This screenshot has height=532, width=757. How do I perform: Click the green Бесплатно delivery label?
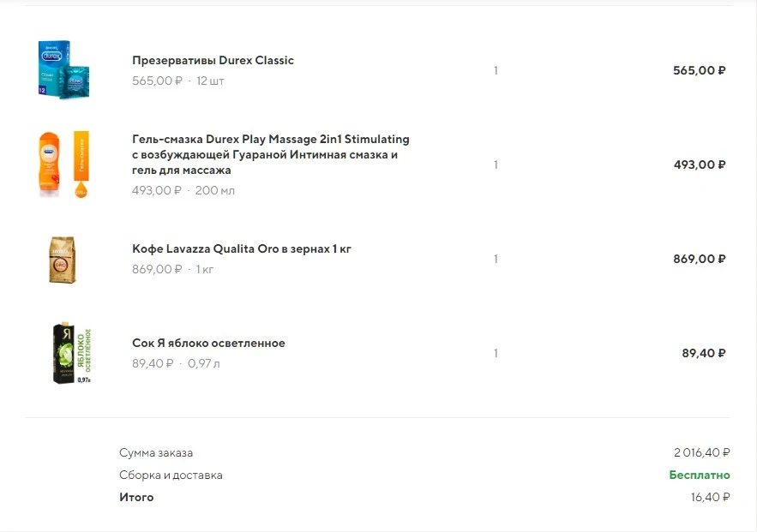click(699, 475)
